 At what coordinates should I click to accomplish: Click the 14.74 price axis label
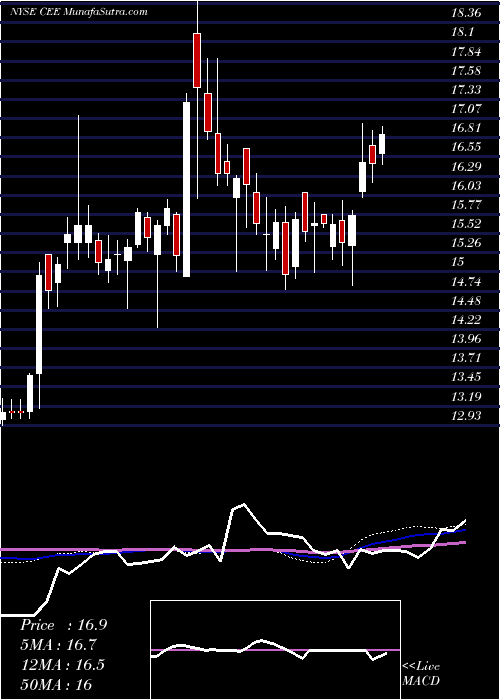466,281
